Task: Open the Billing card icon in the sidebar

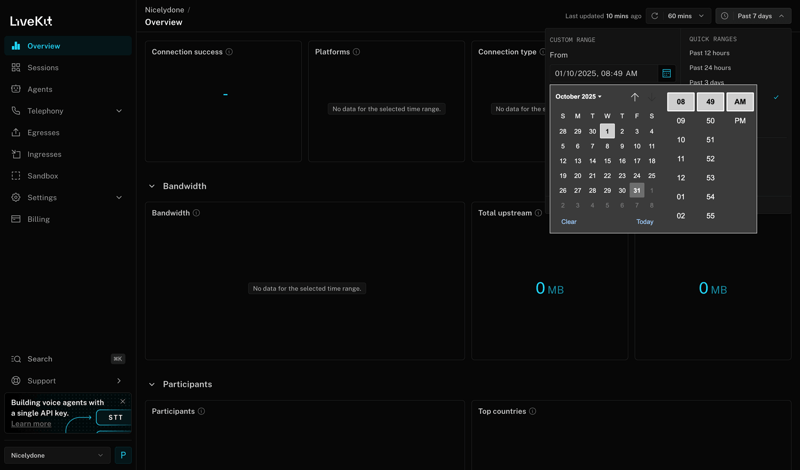Action: point(16,219)
